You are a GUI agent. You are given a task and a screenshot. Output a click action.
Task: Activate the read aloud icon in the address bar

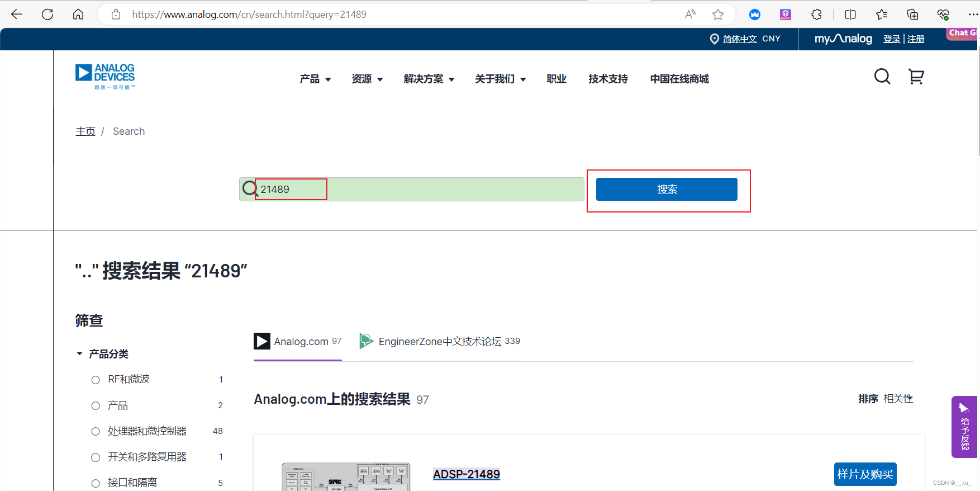tap(691, 15)
